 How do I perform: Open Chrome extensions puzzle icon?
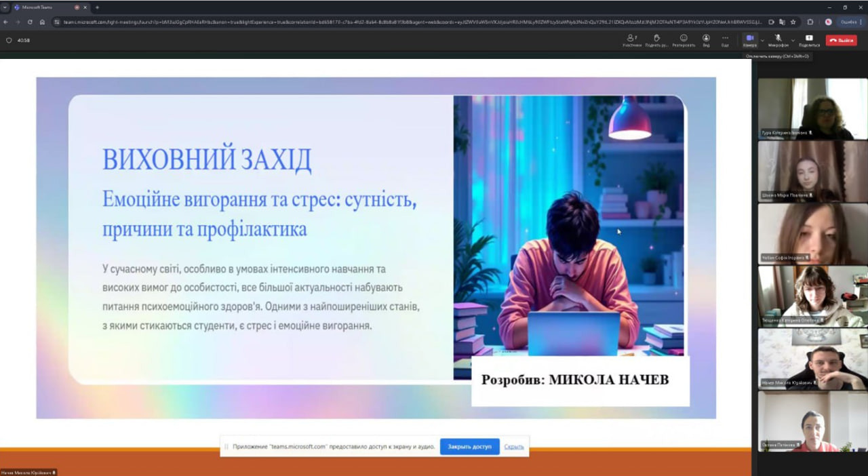(x=810, y=22)
